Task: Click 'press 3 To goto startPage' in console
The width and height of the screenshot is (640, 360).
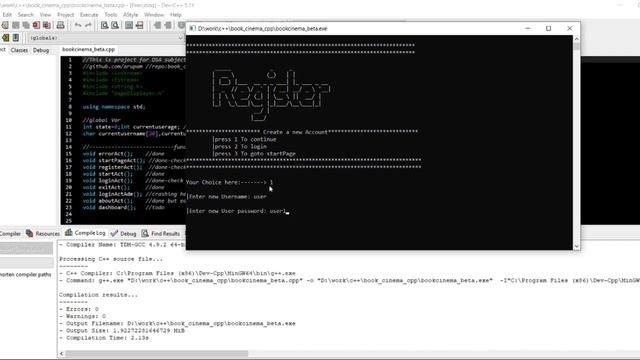Action: pos(253,154)
